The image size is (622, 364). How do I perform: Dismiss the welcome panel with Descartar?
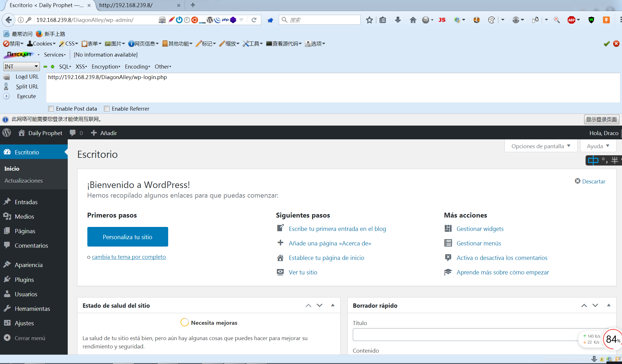click(x=590, y=181)
